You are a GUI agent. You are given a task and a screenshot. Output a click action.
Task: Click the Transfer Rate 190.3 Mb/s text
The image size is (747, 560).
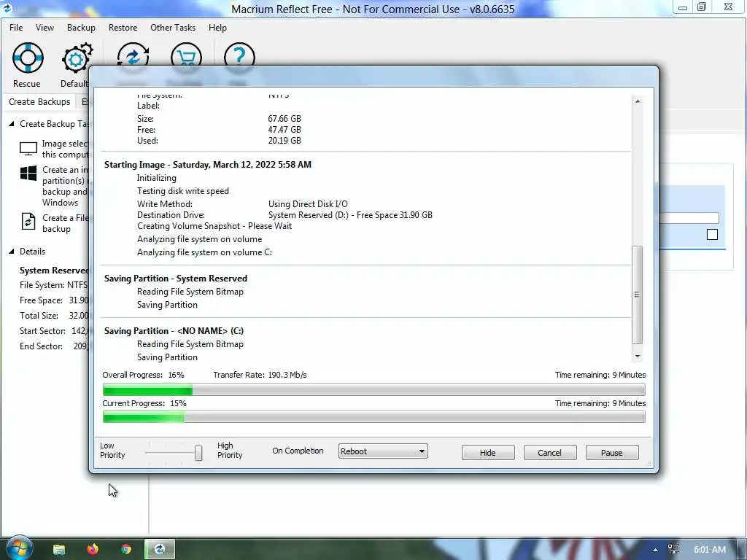[x=260, y=375]
